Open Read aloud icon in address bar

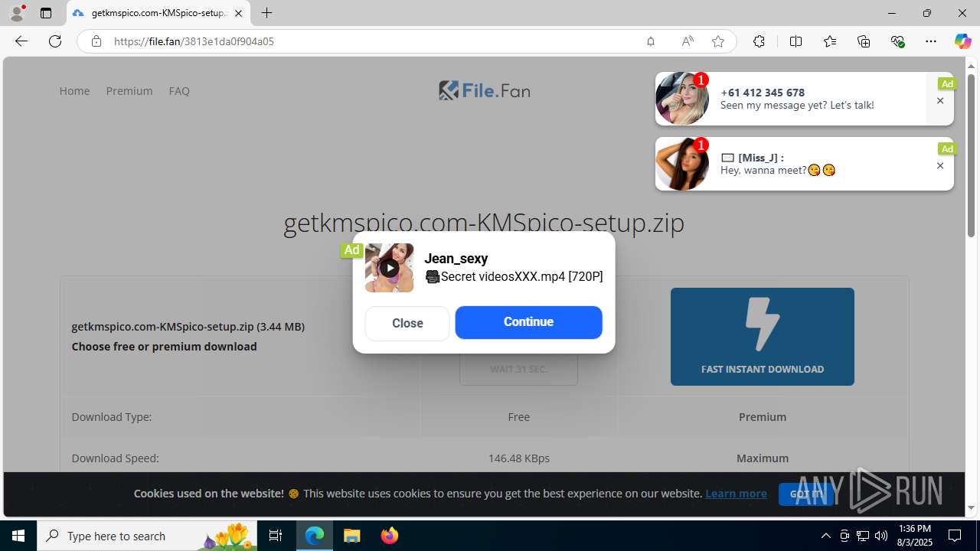click(x=688, y=41)
